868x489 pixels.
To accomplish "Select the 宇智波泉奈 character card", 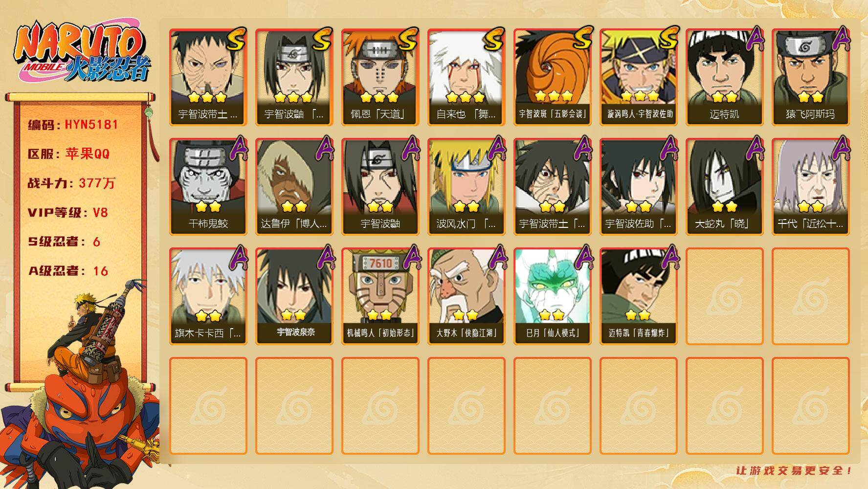I will (x=294, y=296).
